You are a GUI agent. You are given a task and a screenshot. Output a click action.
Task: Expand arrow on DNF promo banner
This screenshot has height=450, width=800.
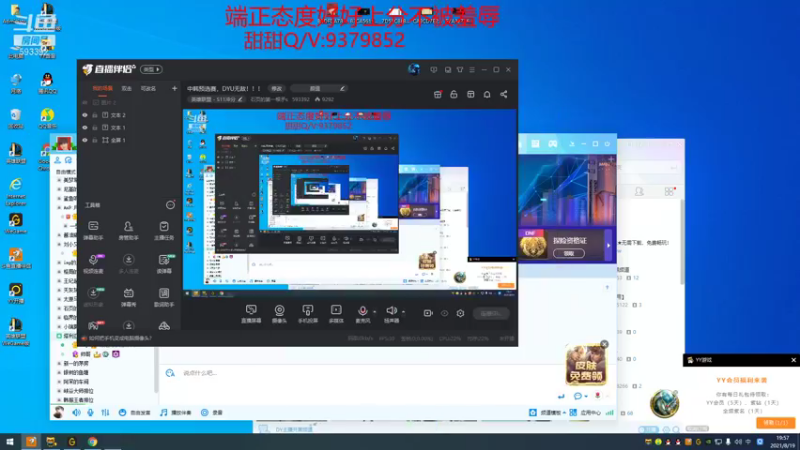click(x=608, y=245)
